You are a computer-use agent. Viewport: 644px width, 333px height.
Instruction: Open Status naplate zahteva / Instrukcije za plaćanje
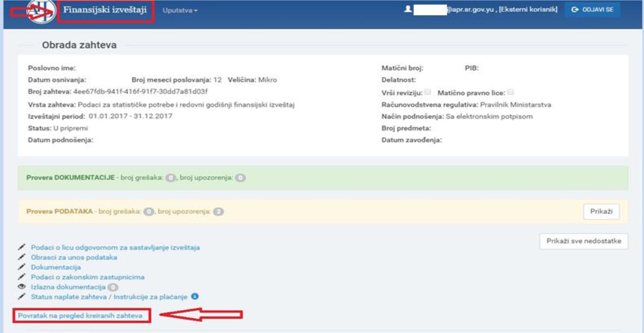[109, 297]
